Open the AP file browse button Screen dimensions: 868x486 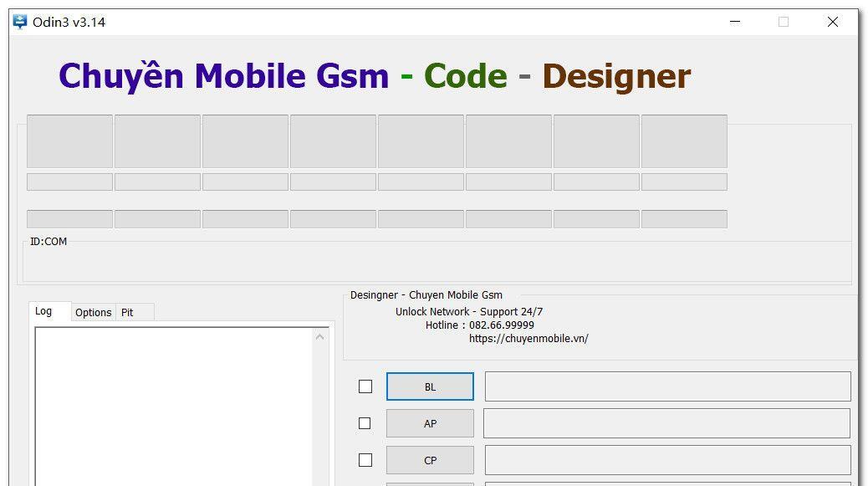tap(430, 423)
